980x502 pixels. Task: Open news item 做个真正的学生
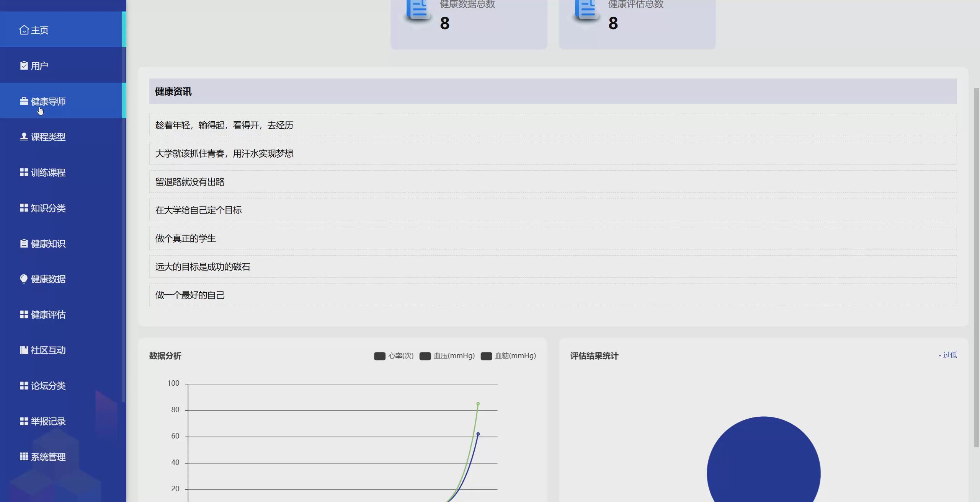click(553, 238)
